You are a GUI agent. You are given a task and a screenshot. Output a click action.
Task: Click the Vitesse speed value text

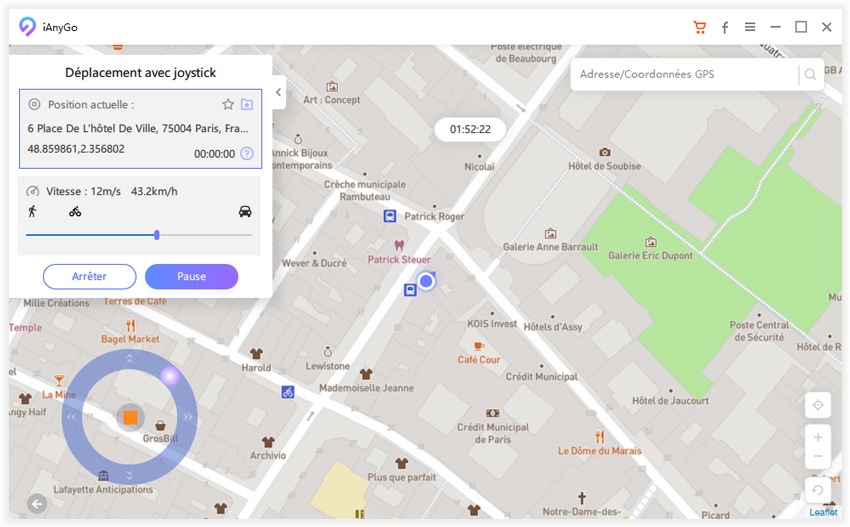click(112, 191)
